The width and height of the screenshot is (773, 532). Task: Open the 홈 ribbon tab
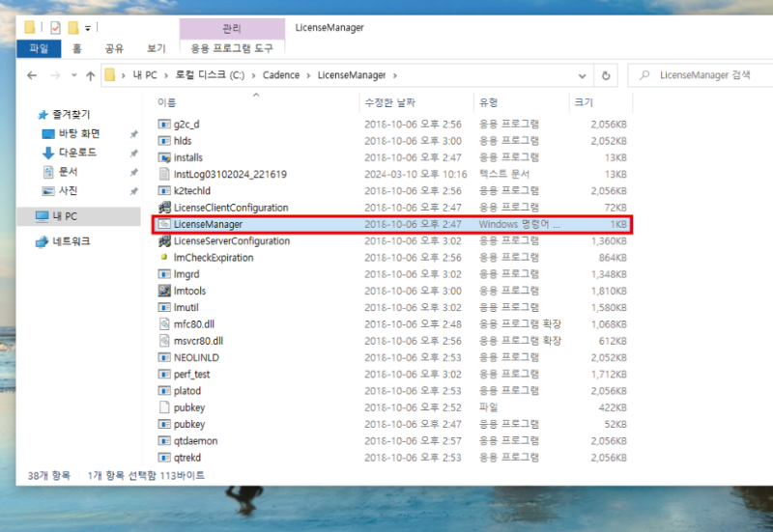point(77,48)
